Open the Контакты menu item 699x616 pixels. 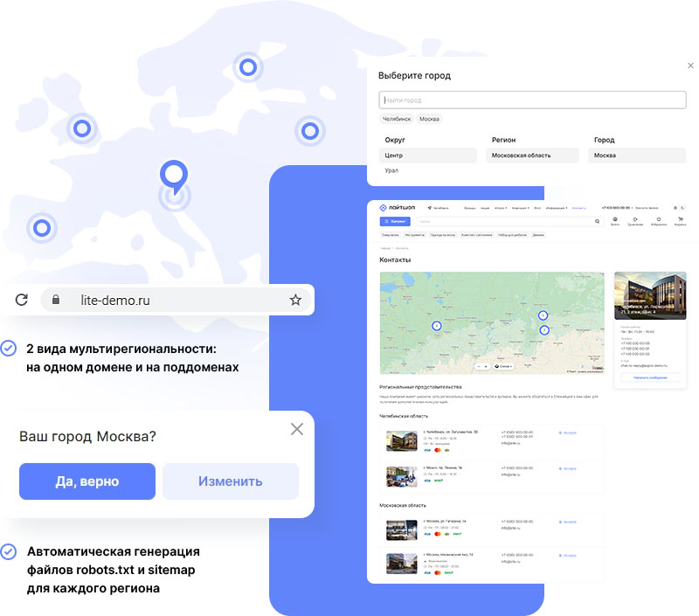[578, 206]
